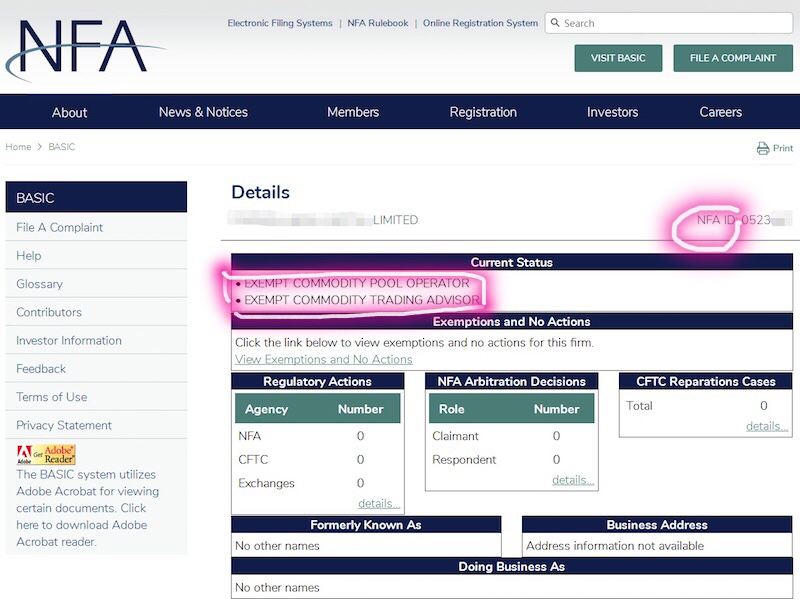Click the Agency column header
The height and width of the screenshot is (599, 800).
266,409
